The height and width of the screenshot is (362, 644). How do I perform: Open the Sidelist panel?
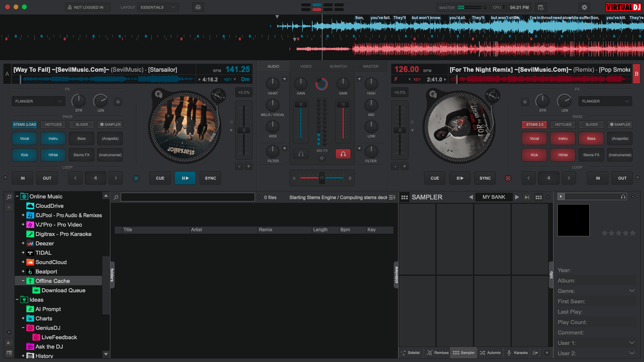point(410,353)
